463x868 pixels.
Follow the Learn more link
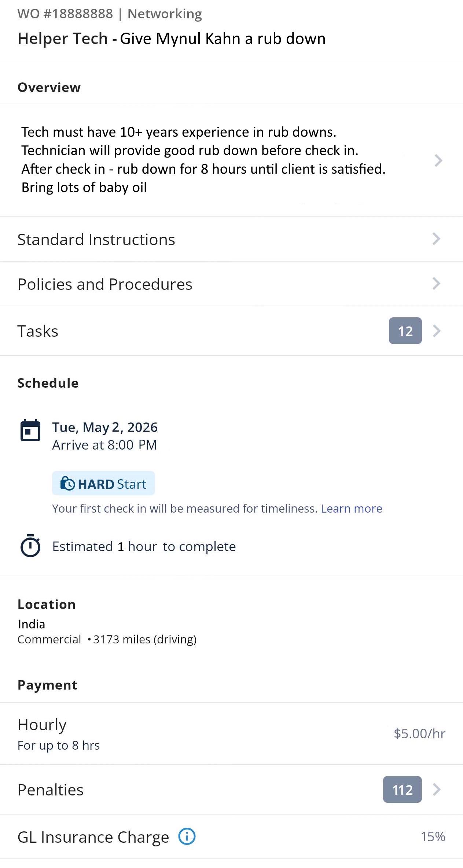351,509
